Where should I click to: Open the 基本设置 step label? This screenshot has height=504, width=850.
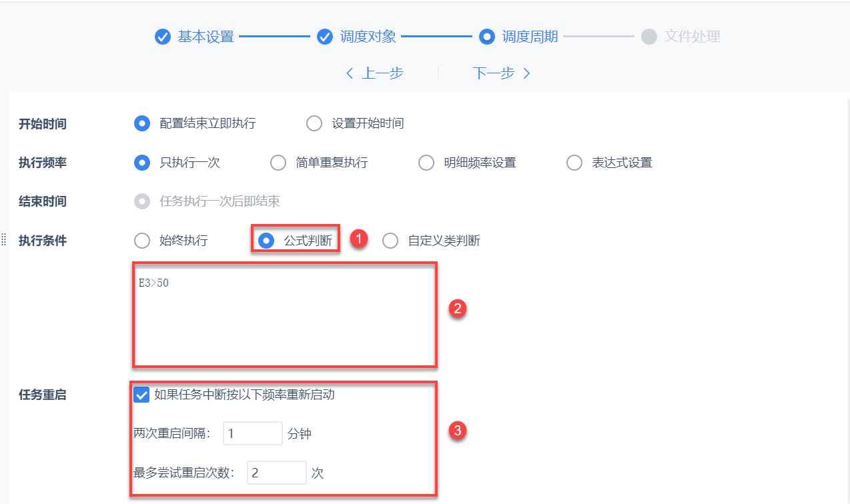(206, 37)
